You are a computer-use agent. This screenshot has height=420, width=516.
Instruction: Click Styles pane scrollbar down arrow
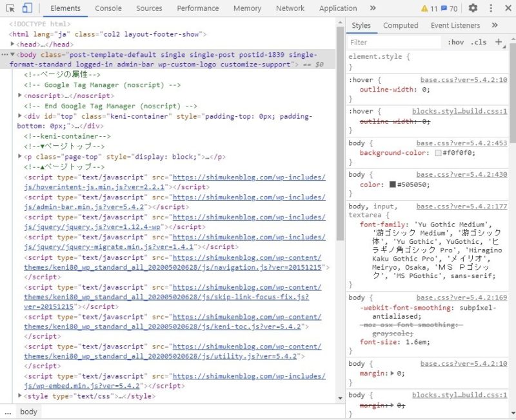click(513, 413)
